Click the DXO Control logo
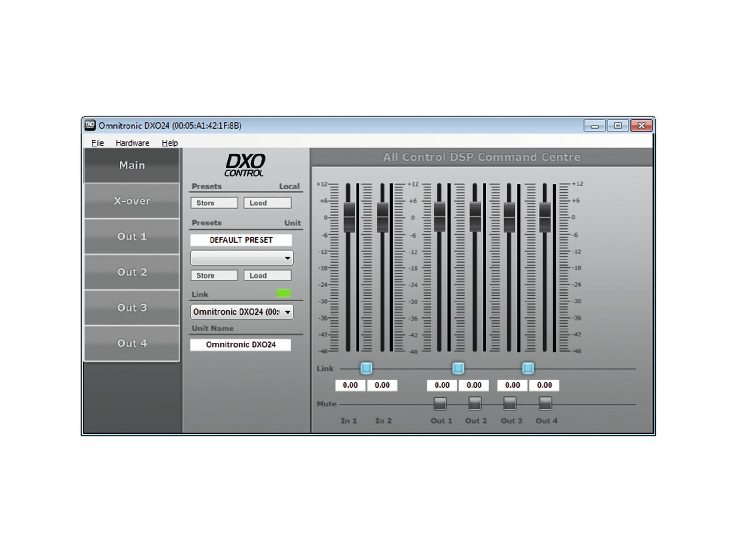747x560 pixels. 244,166
